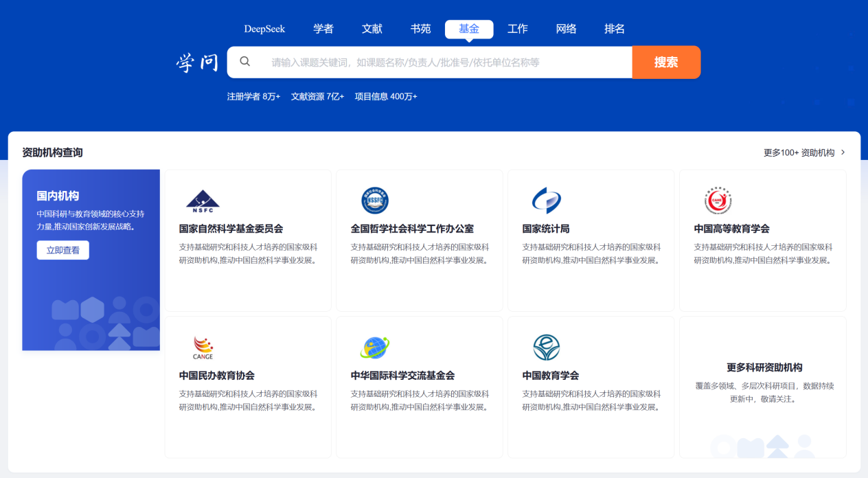Open the 中国教育学会 title link
Screen dimensions: 868x478
coord(551,376)
